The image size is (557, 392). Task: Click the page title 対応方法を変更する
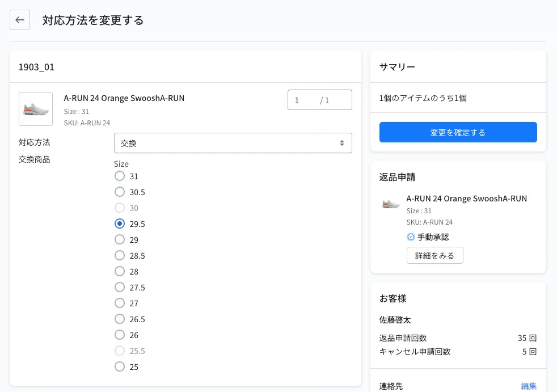93,20
